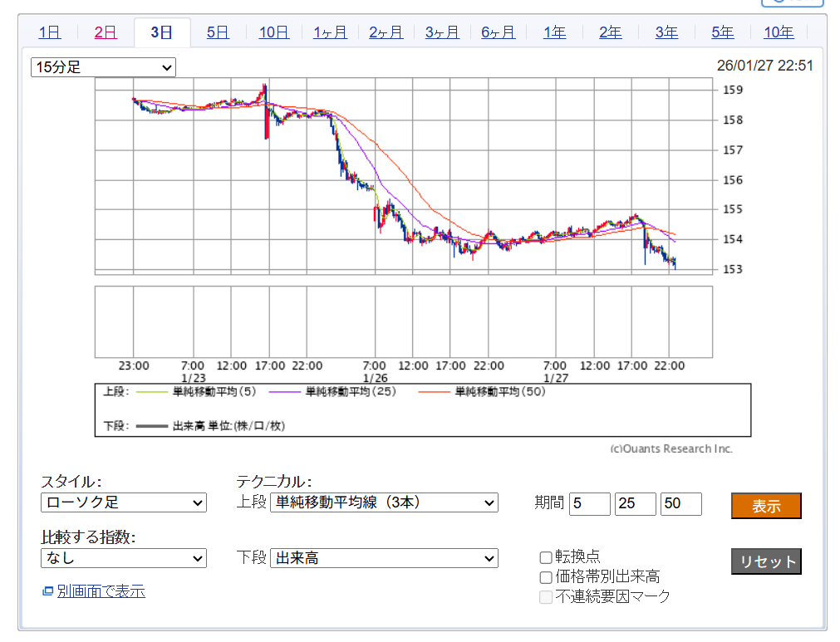Click the first 期間 field showing 5
Image resolution: width=840 pixels, height=642 pixels.
(589, 503)
